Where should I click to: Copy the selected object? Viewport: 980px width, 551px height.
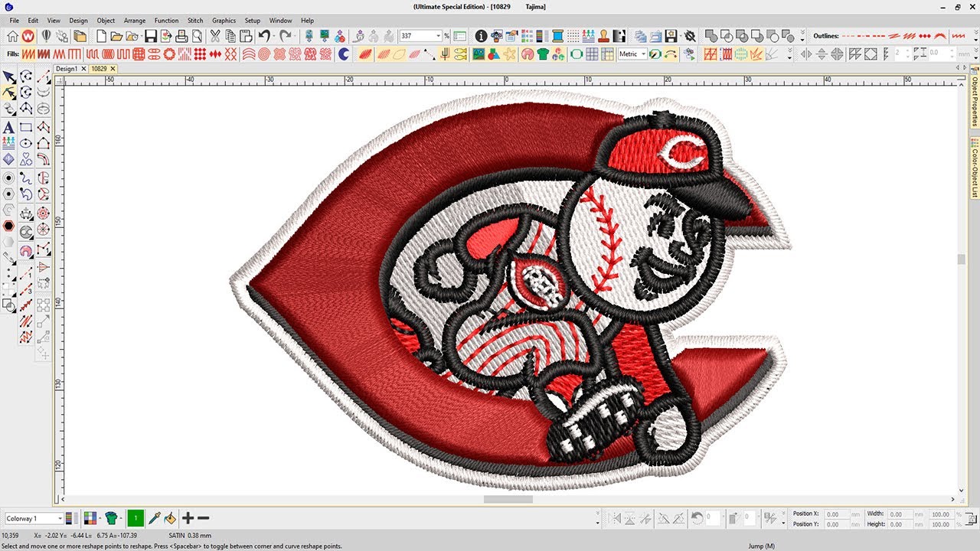click(230, 36)
